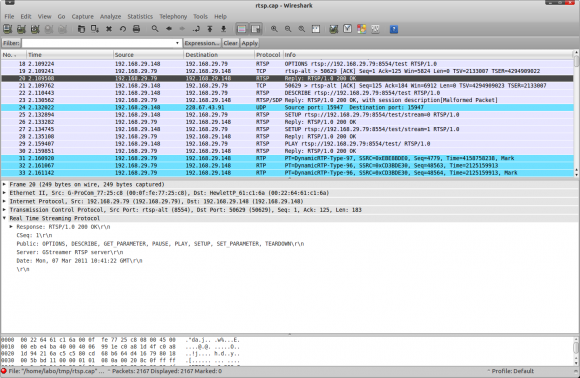Sort by the Time column header
This screenshot has height=378, width=580.
70,55
